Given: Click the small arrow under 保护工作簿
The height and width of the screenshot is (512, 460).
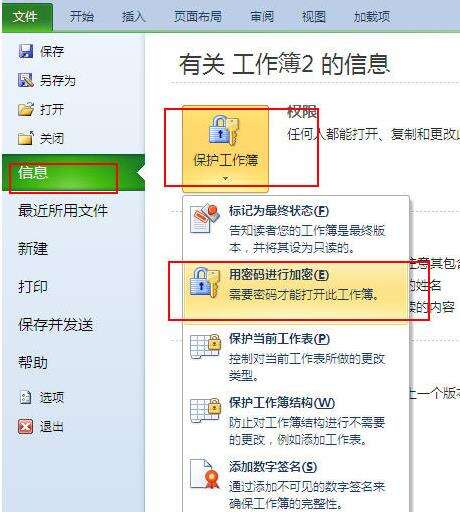Looking at the screenshot, I should coord(226,179).
